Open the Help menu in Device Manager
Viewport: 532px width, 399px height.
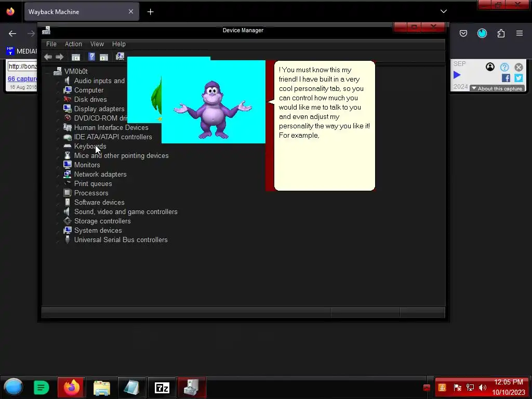click(119, 44)
